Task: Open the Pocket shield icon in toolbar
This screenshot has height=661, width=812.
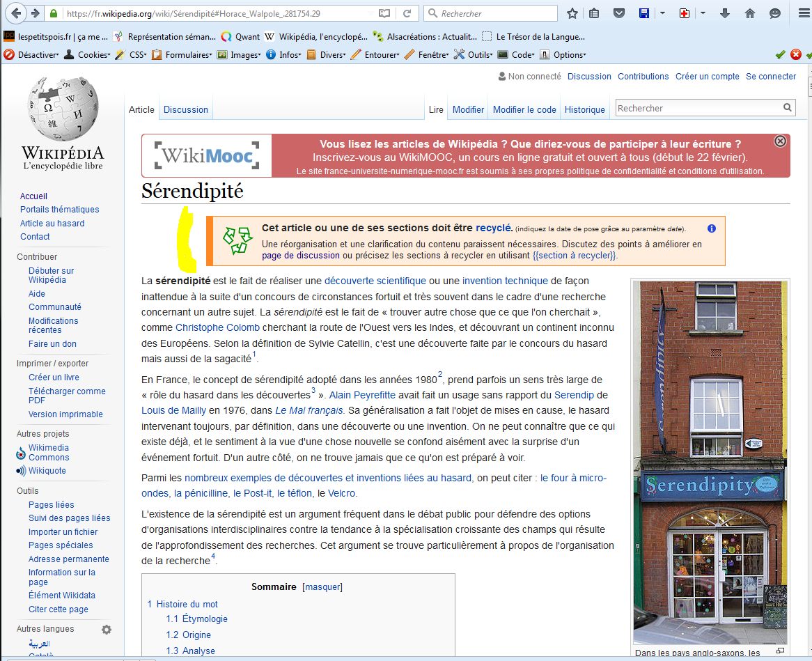Action: (618, 13)
